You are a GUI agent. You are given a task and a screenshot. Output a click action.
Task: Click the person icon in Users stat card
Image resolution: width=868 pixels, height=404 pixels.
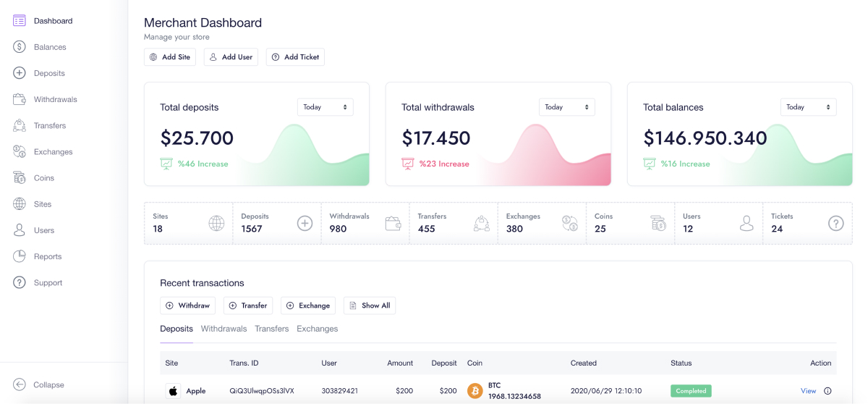click(746, 224)
